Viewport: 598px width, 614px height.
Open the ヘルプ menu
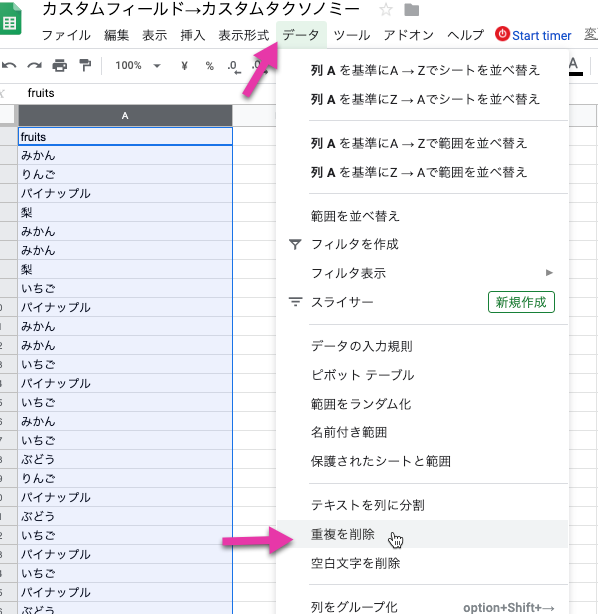tap(465, 35)
